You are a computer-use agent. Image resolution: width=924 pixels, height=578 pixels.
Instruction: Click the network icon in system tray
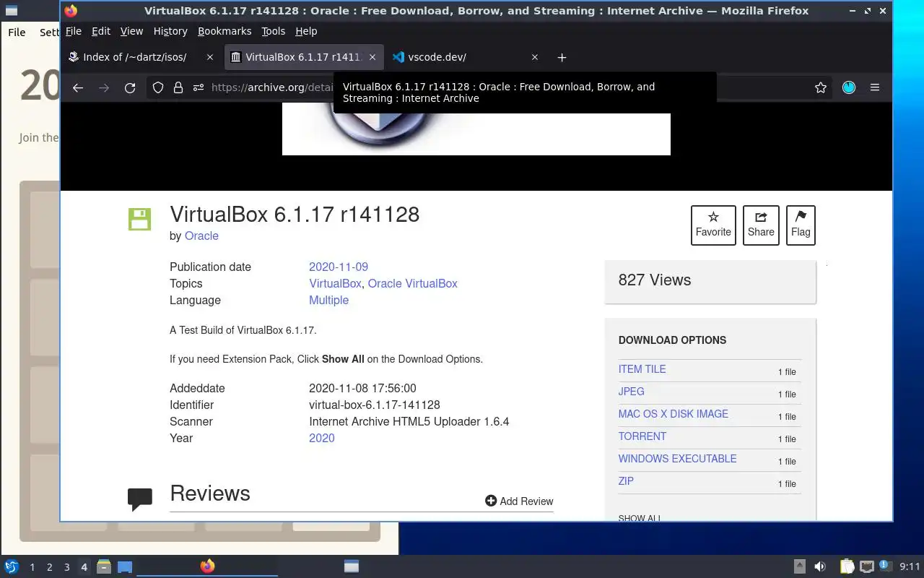(x=867, y=566)
